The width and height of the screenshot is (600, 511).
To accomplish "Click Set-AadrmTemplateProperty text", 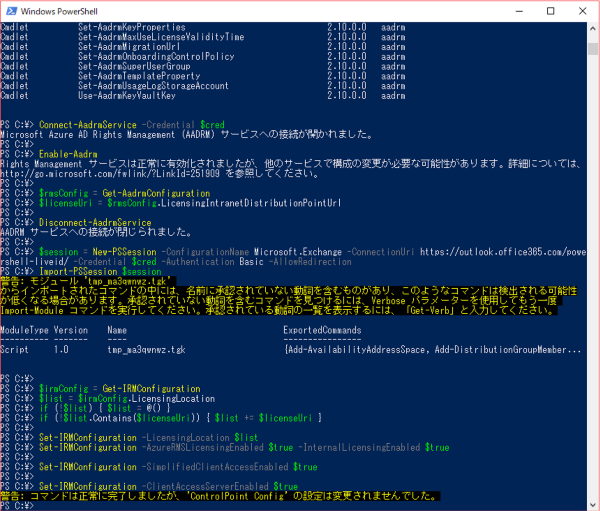I will (x=139, y=76).
